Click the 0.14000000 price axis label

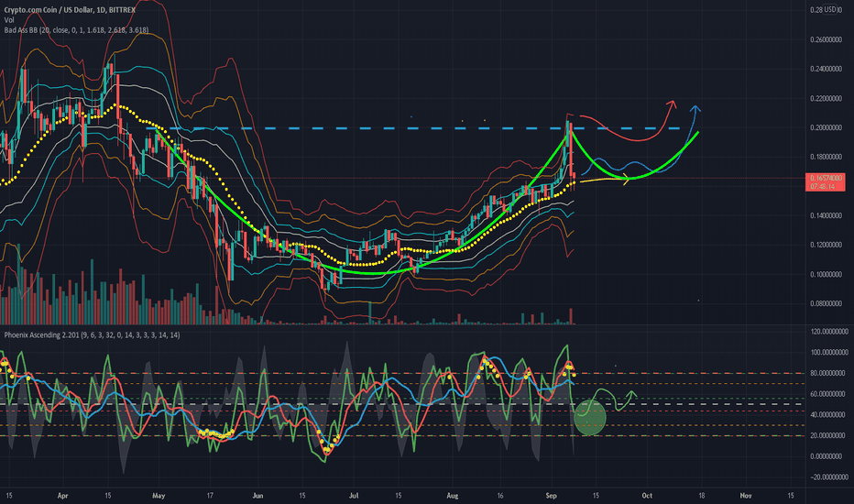pos(827,215)
